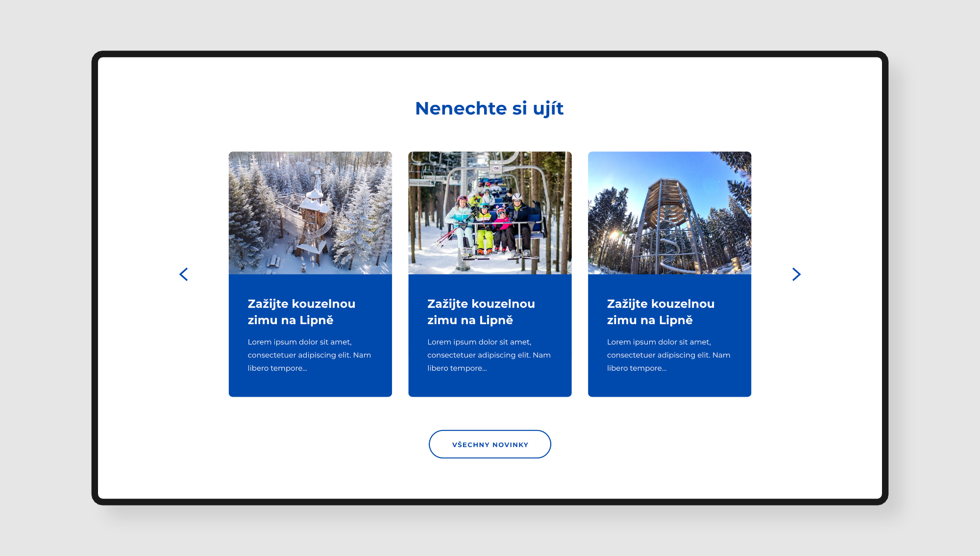Click the number 150 sign on chairlift
Screen dimensions: 980x556
coord(496,168)
